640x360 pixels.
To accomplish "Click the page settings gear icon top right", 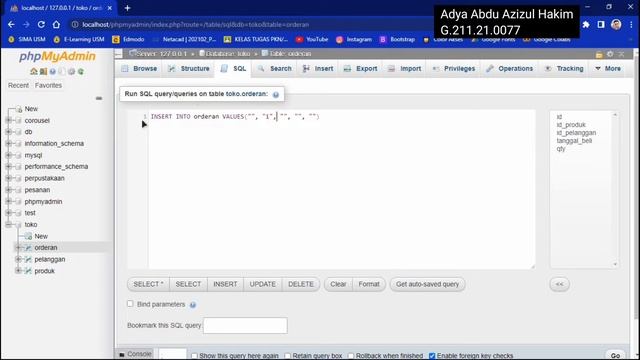I will point(610,54).
